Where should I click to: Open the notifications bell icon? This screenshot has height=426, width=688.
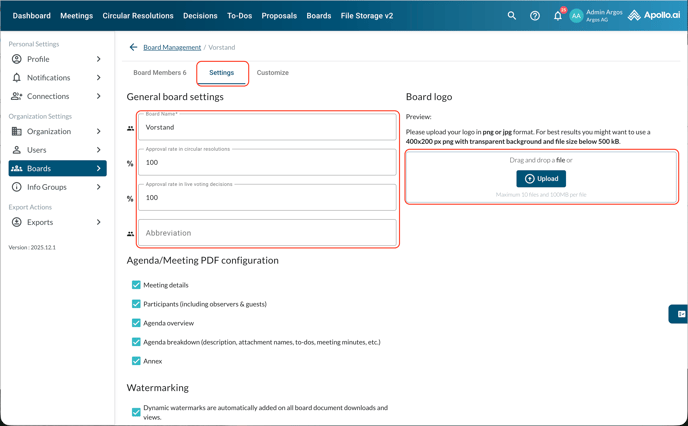558,16
